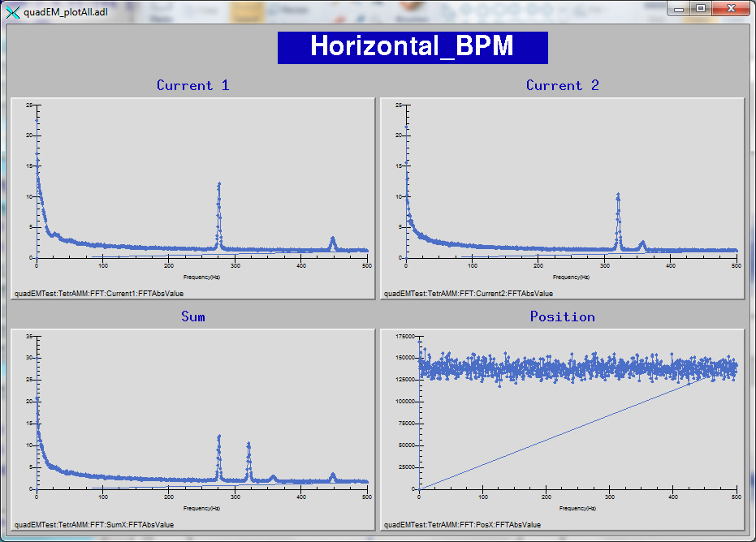Click the SumX:FFTAbsValue PV label
Screen dimensions: 756x542
coord(95,525)
